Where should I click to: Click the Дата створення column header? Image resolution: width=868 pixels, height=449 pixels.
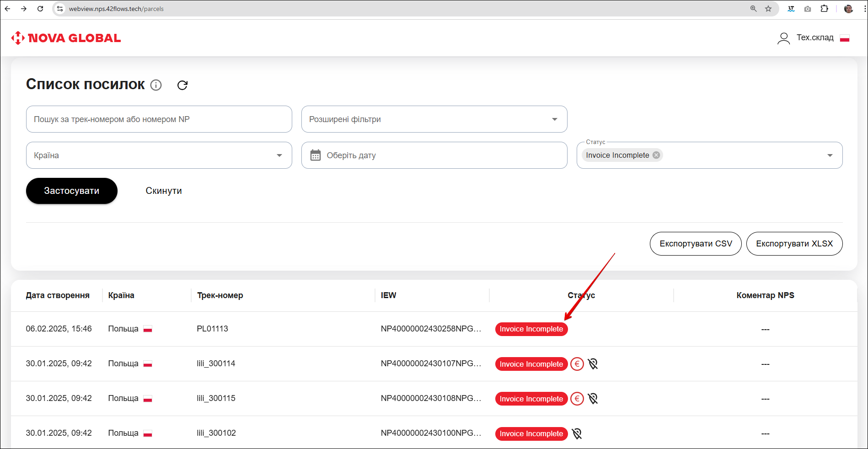(x=58, y=295)
